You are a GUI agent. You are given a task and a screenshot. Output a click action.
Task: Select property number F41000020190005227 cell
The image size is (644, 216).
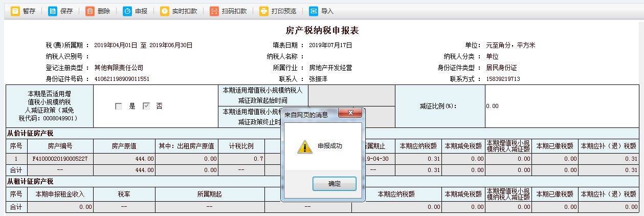point(60,159)
